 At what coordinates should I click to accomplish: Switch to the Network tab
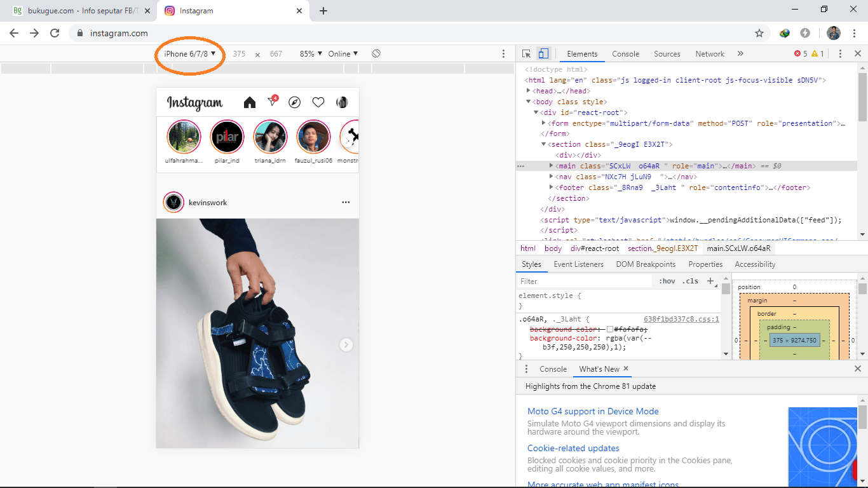click(710, 54)
